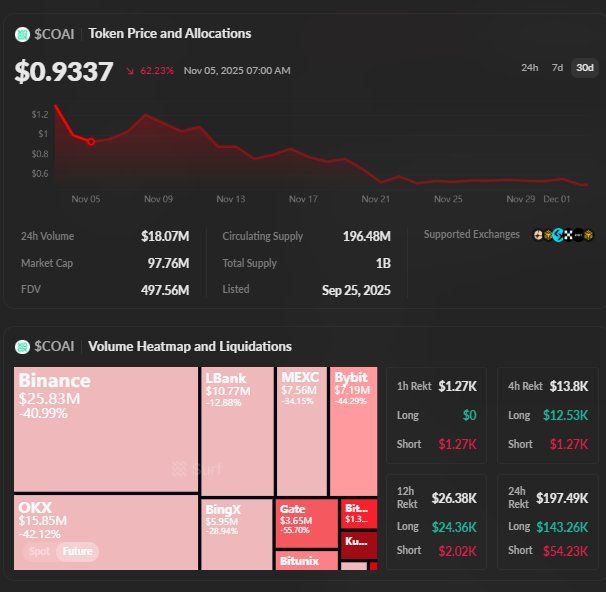606x592 pixels.
Task: Click the blue exchange logo in Supported Exchanges
Action: tap(558, 235)
